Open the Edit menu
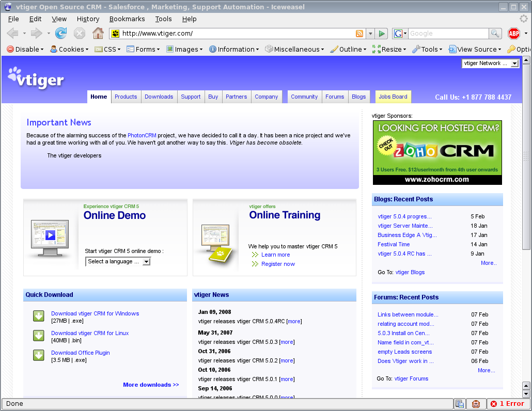Screen dimensions: 532x411 coord(35,19)
